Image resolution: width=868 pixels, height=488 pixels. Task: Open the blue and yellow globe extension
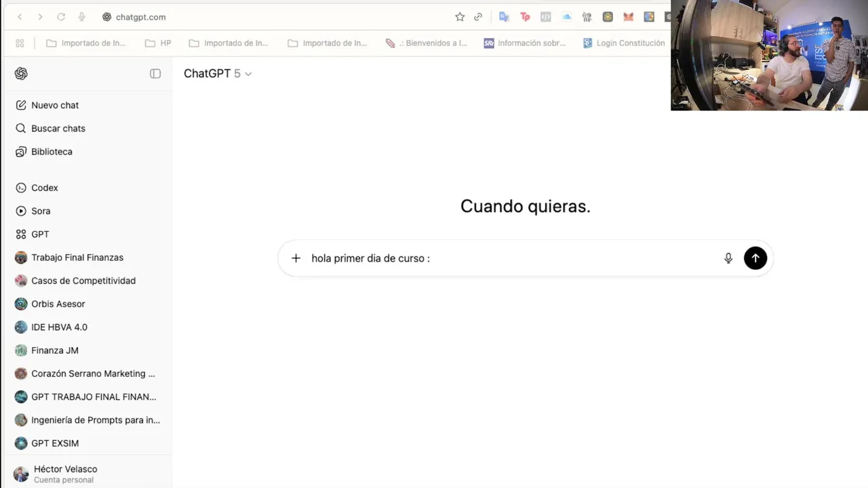(x=649, y=17)
